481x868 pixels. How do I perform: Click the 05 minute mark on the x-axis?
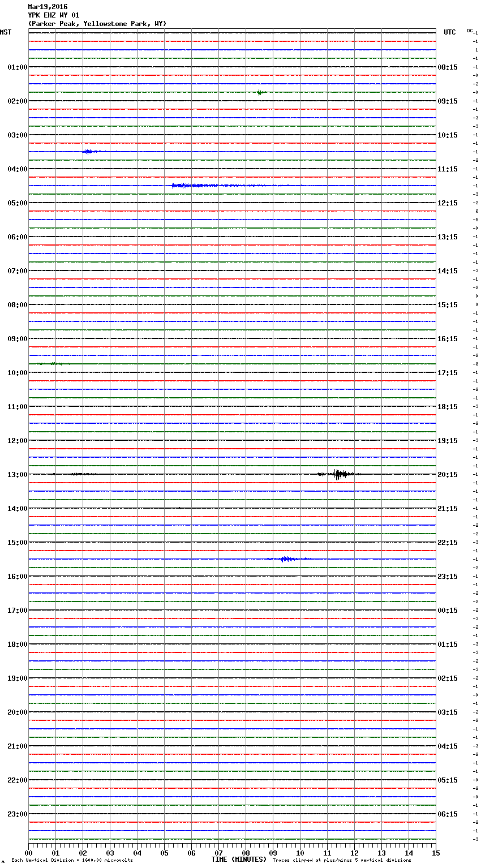point(164,853)
